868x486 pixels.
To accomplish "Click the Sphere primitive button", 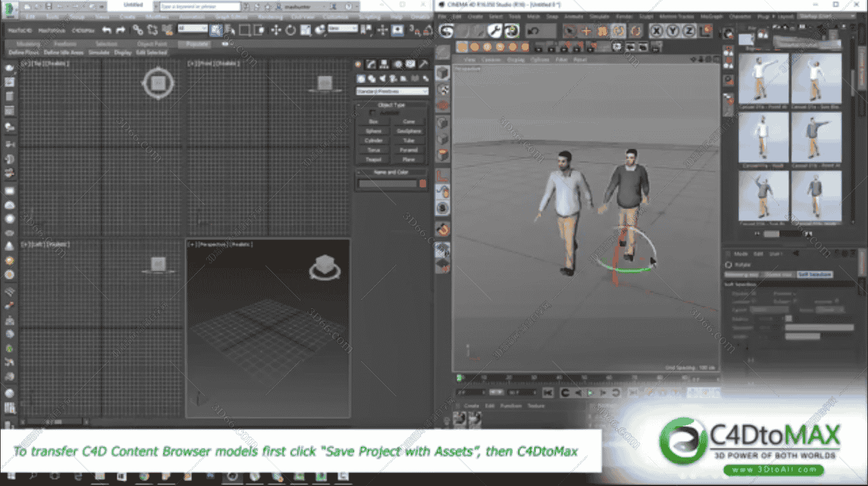I will coord(373,131).
